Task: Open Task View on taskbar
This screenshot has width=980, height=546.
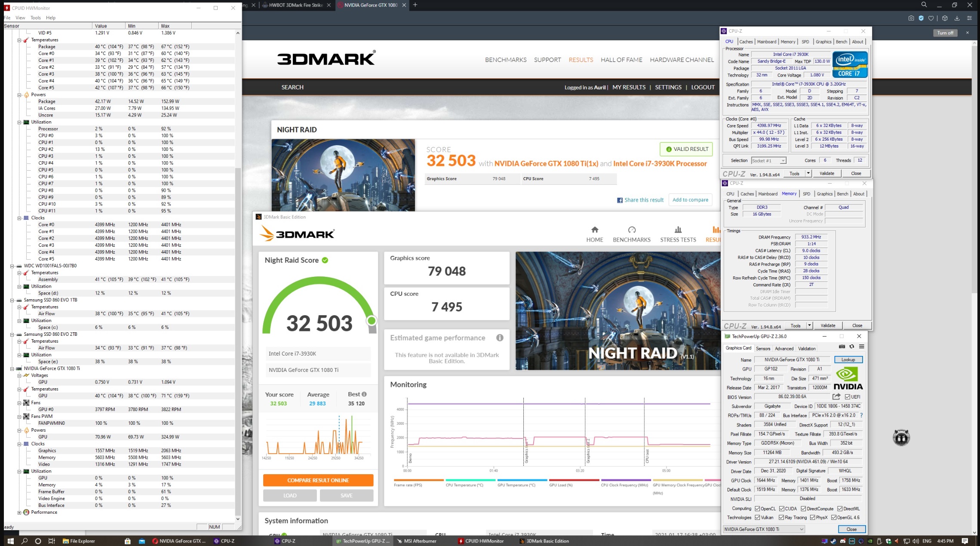Action: pos(52,541)
